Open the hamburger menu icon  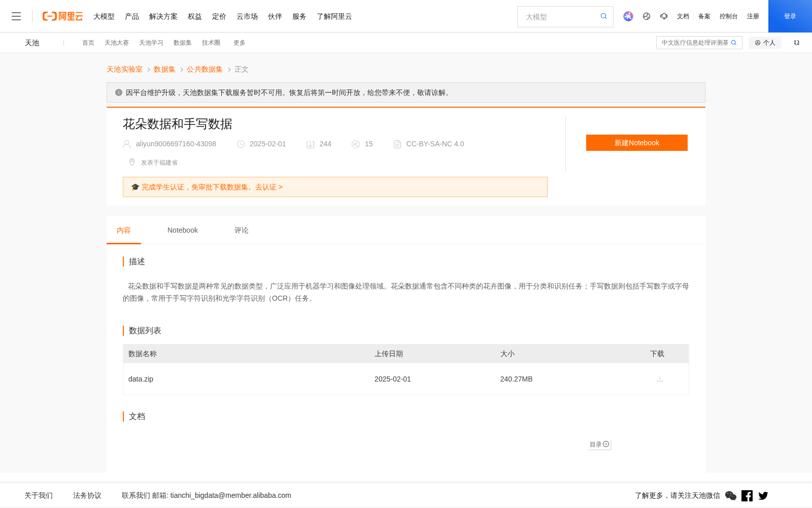coord(16,16)
